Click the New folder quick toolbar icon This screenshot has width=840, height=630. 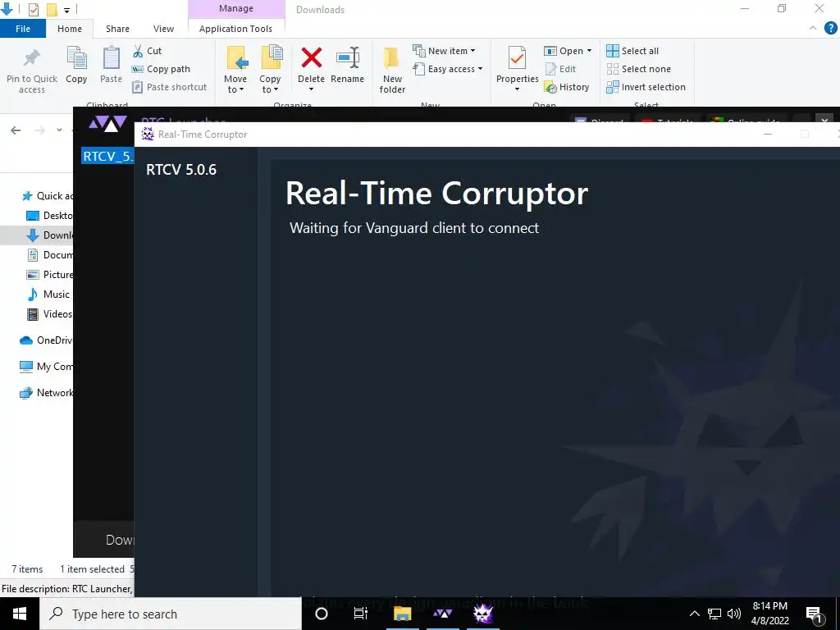pyautogui.click(x=52, y=10)
